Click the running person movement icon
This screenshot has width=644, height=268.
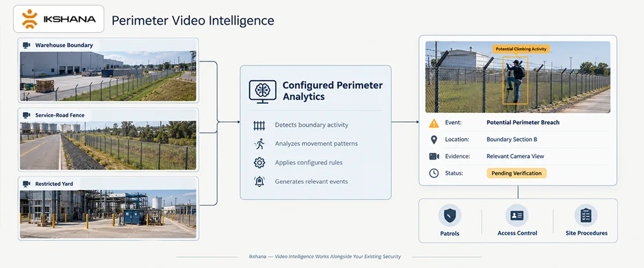259,144
